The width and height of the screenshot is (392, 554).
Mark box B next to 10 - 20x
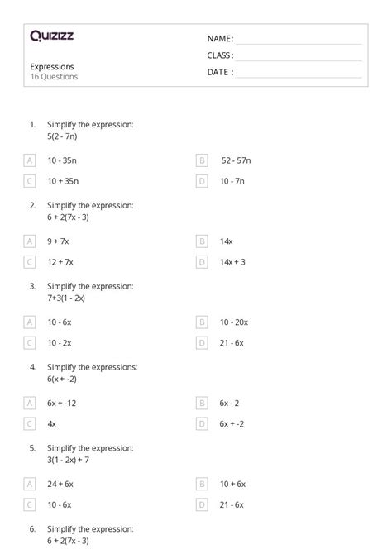(202, 322)
